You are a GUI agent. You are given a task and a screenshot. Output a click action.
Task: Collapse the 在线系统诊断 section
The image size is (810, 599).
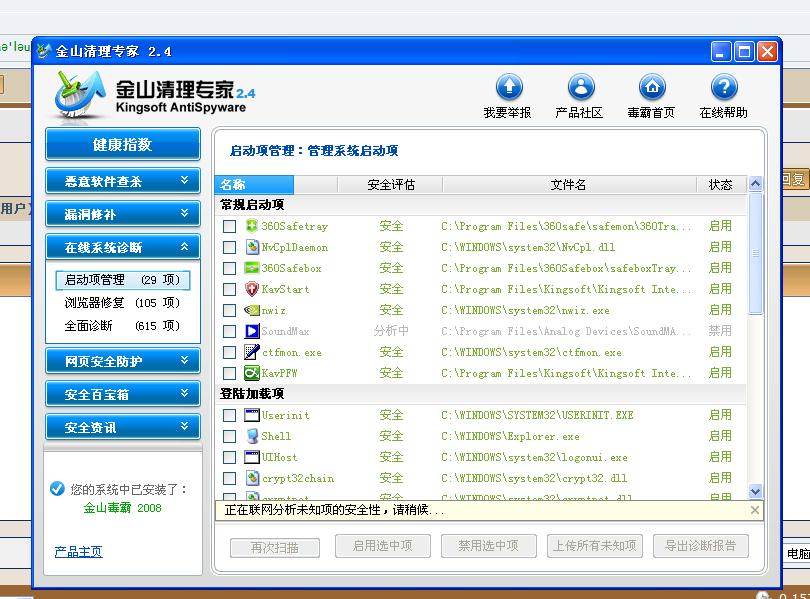122,247
